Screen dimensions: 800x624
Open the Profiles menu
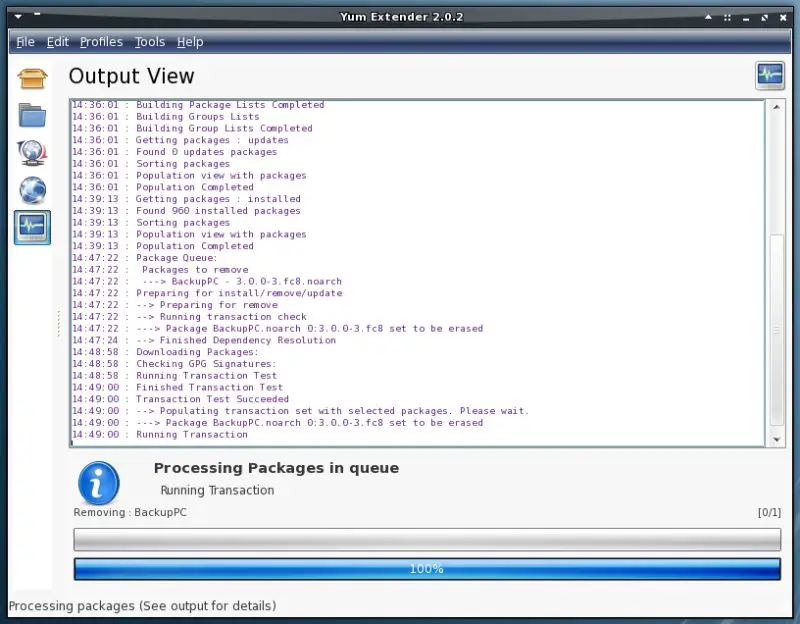click(101, 42)
